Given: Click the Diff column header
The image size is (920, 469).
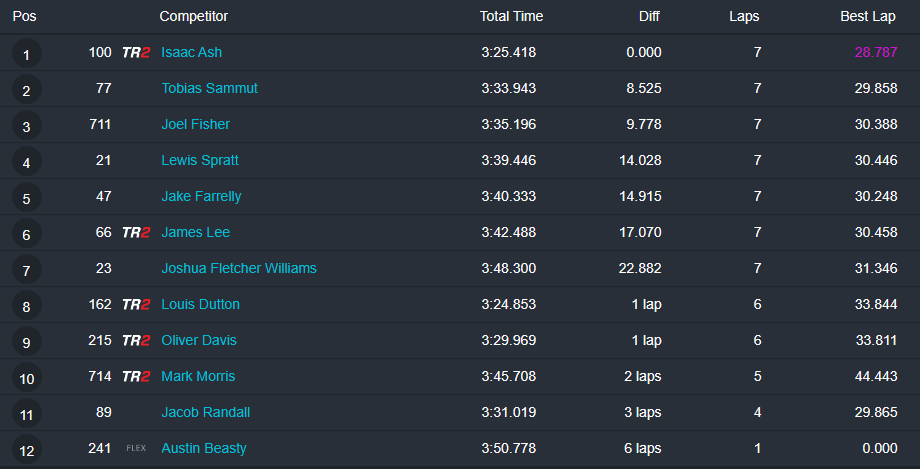Looking at the screenshot, I should 649,16.
